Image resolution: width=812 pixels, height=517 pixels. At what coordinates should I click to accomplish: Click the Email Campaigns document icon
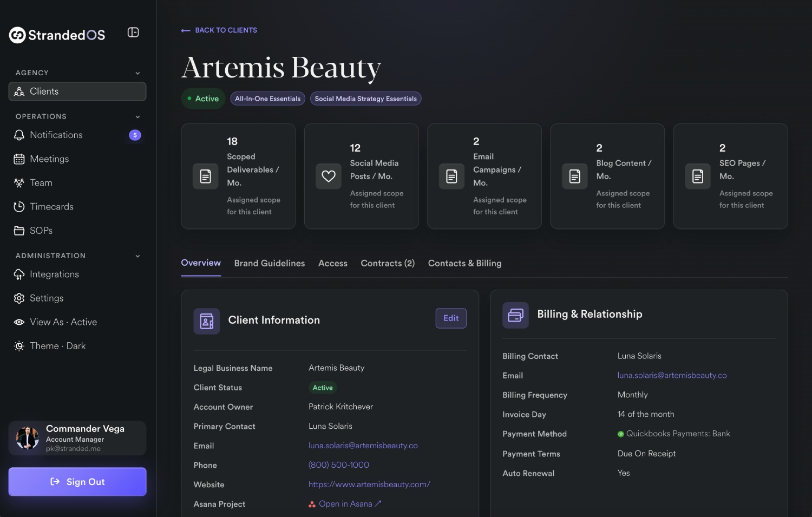point(451,176)
